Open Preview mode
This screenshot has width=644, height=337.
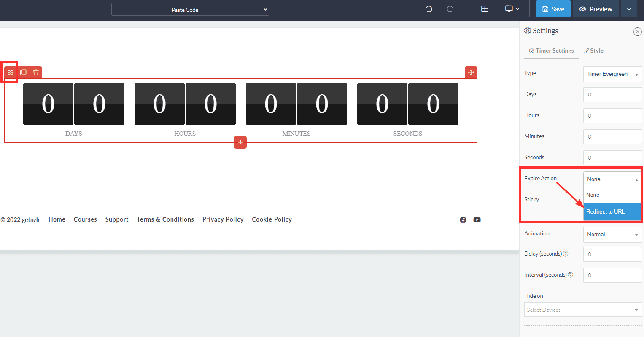(595, 8)
